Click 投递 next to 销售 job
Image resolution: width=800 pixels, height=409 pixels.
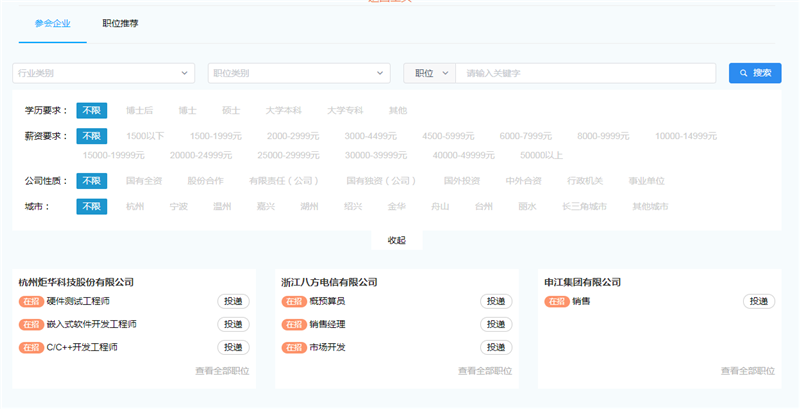coord(758,301)
